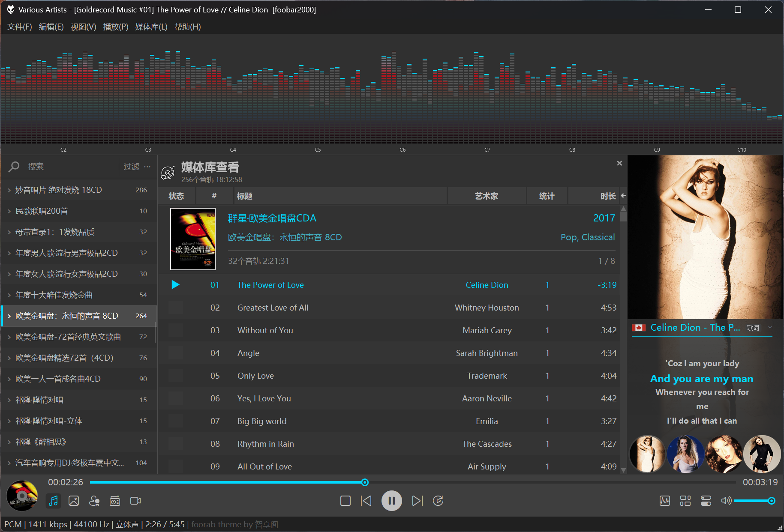Stop playback with the square stop button
Viewport: 784px width, 532px height.
coord(345,501)
